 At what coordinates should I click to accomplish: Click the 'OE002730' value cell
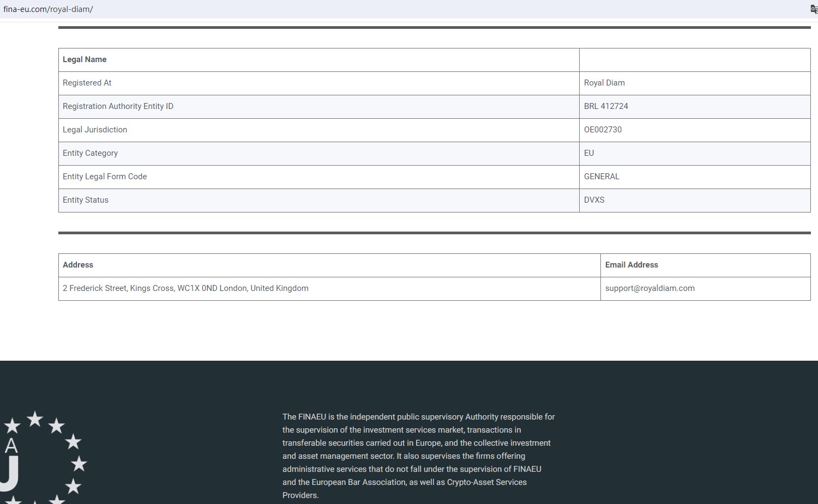tap(695, 130)
